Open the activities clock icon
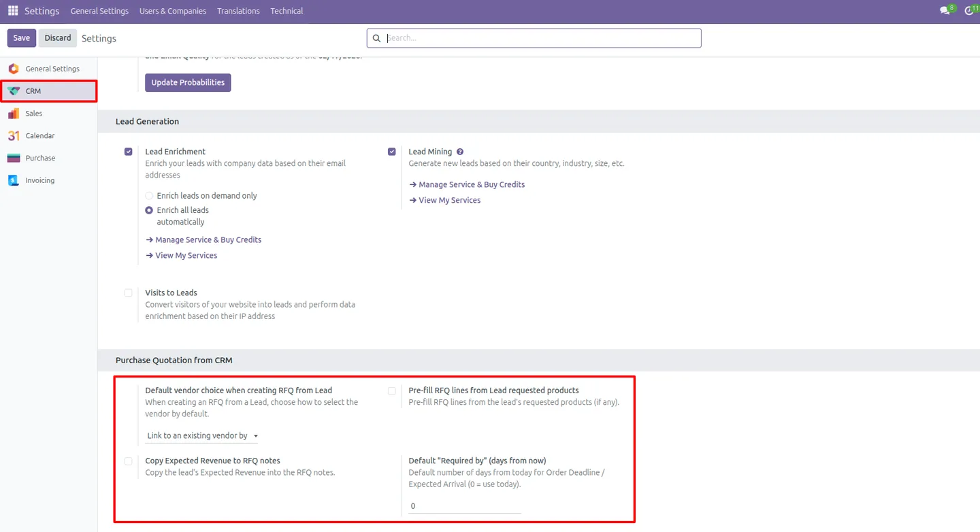Screen dimensions: 980x532 970,11
